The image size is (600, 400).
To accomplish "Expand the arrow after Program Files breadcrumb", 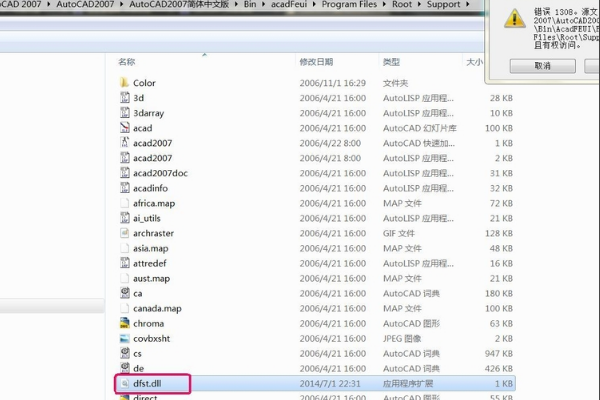I will (x=384, y=4).
